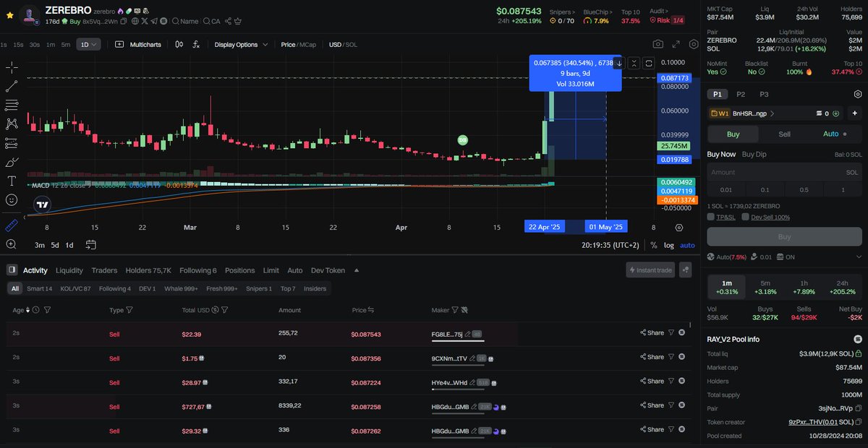Screen dimensions: 868x448
Task: Select the horizontal lines Fibonacci tool
Action: pyautogui.click(x=12, y=105)
